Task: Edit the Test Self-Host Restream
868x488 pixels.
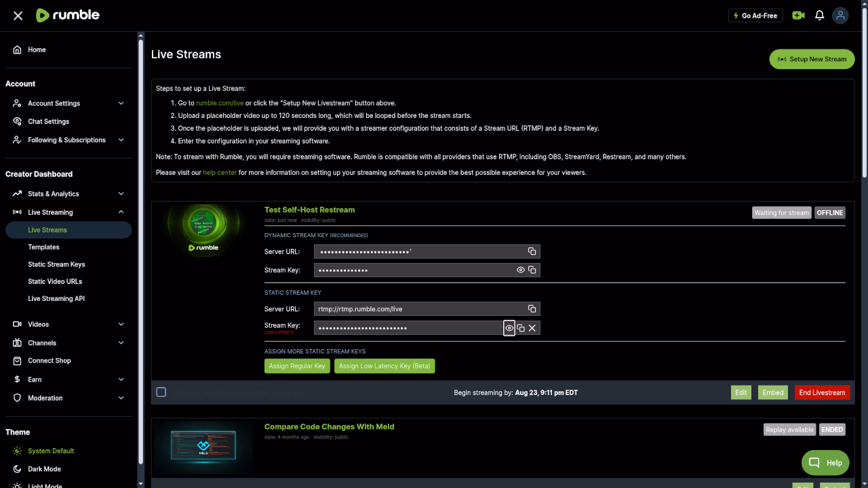Action: 741,392
